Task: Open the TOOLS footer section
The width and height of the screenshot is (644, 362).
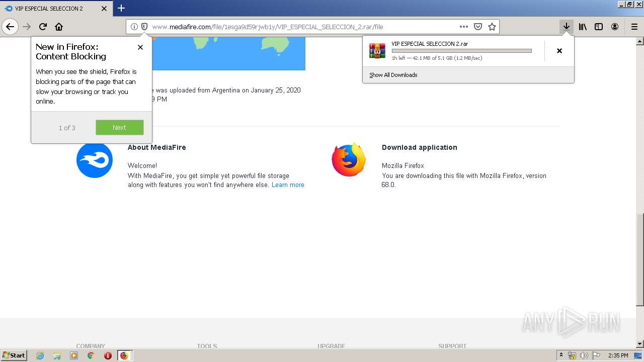Action: coord(207,346)
